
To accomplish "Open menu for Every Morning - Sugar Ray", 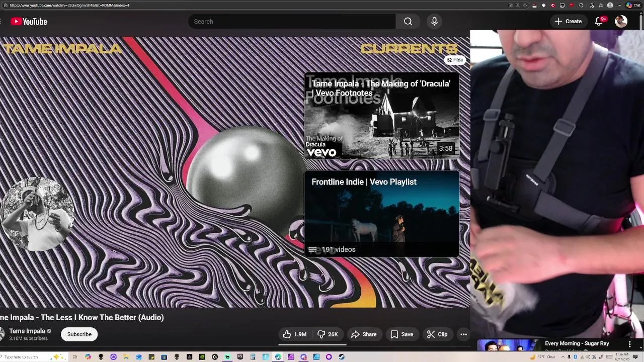I will click(629, 344).
